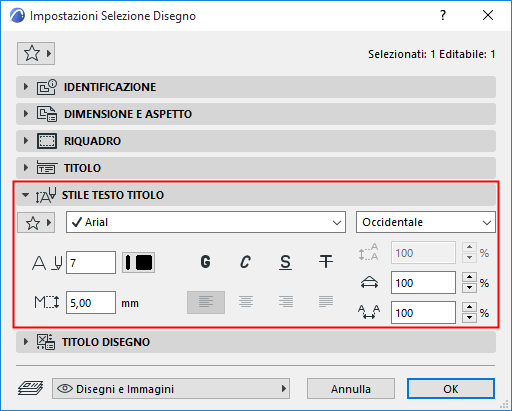Open the Occidentale script dropdown
The width and height of the screenshot is (512, 411).
coord(426,222)
